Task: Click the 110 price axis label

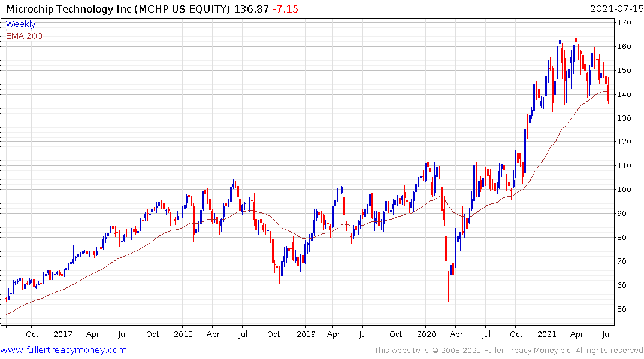Action: coord(624,165)
